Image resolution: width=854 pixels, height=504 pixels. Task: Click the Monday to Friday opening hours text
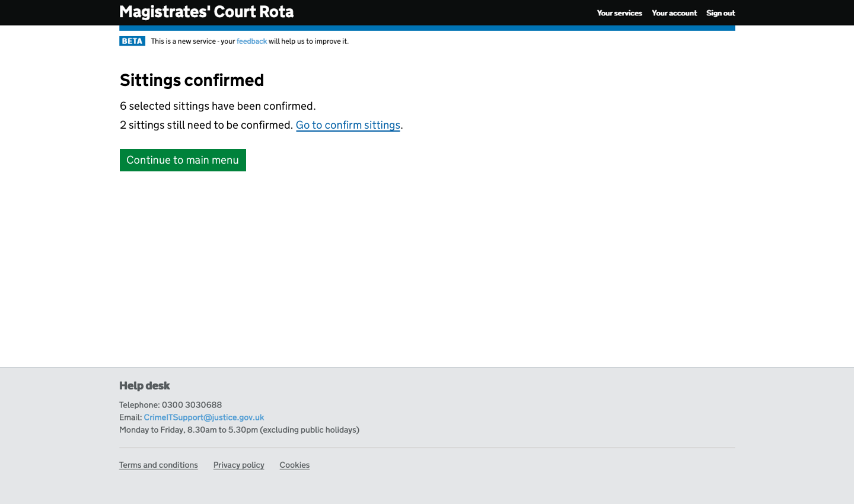(x=239, y=430)
